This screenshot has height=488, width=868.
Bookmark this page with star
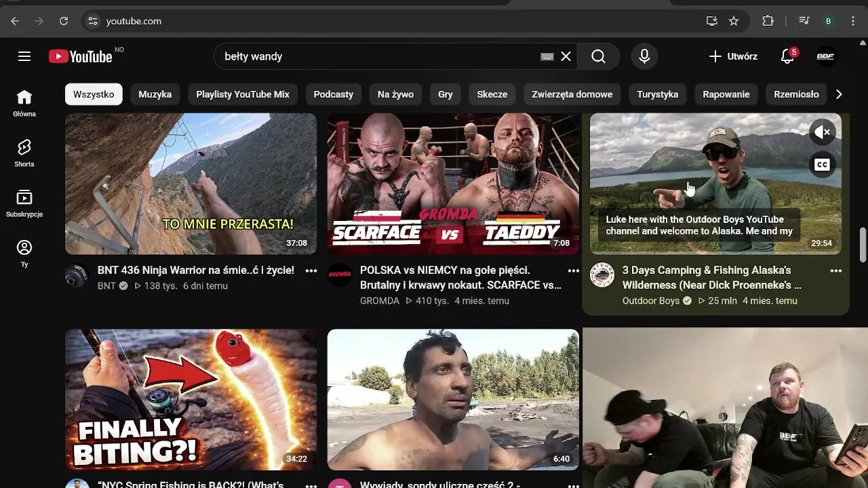pyautogui.click(x=734, y=21)
